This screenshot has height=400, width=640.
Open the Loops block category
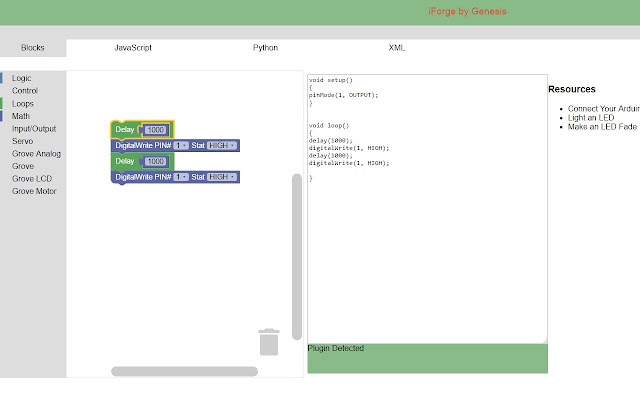[23, 103]
